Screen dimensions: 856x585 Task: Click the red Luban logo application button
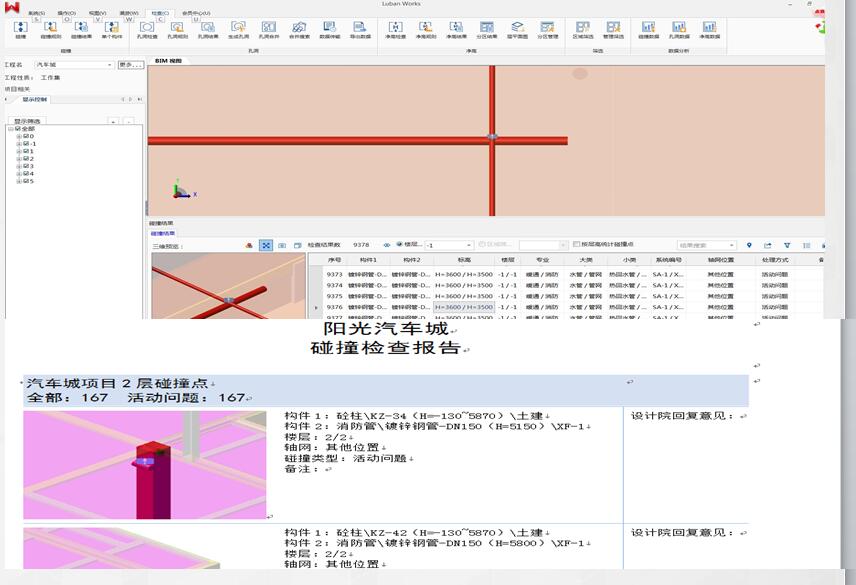pos(11,8)
